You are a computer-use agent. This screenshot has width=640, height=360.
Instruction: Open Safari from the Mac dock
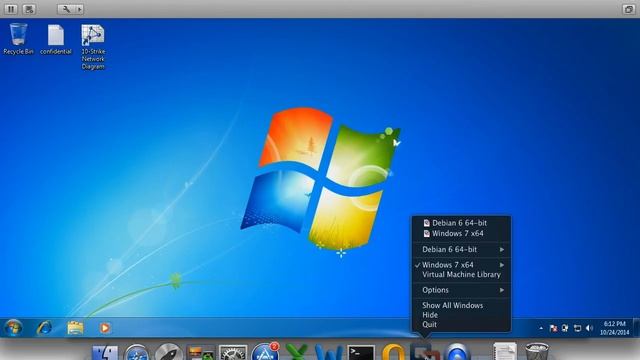coord(137,352)
